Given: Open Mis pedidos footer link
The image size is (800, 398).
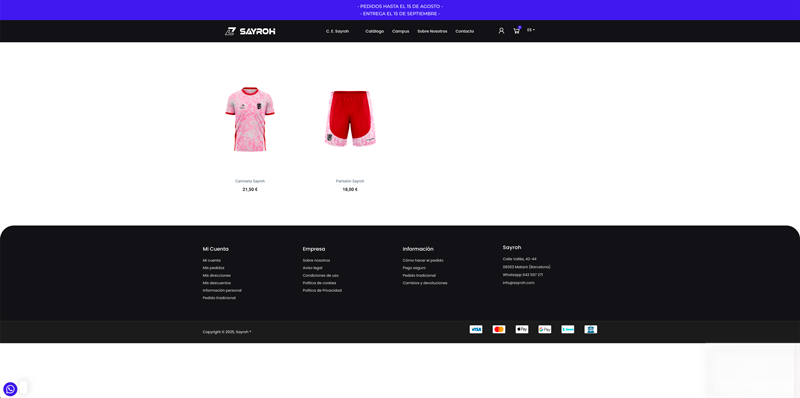Looking at the screenshot, I should [x=213, y=268].
